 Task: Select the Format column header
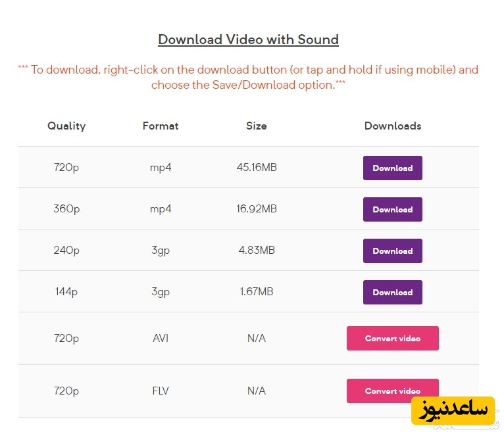pyautogui.click(x=161, y=126)
